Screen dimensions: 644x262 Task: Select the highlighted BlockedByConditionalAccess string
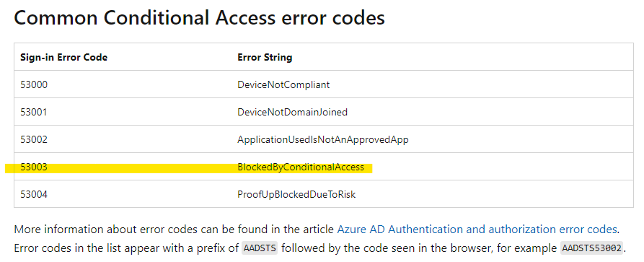301,167
